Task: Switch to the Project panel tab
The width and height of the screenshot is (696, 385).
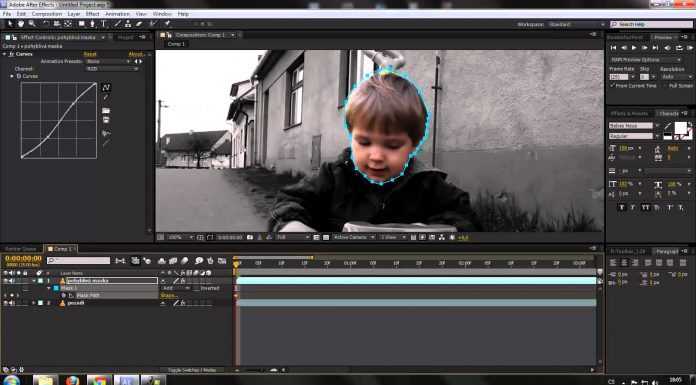Action: point(126,37)
